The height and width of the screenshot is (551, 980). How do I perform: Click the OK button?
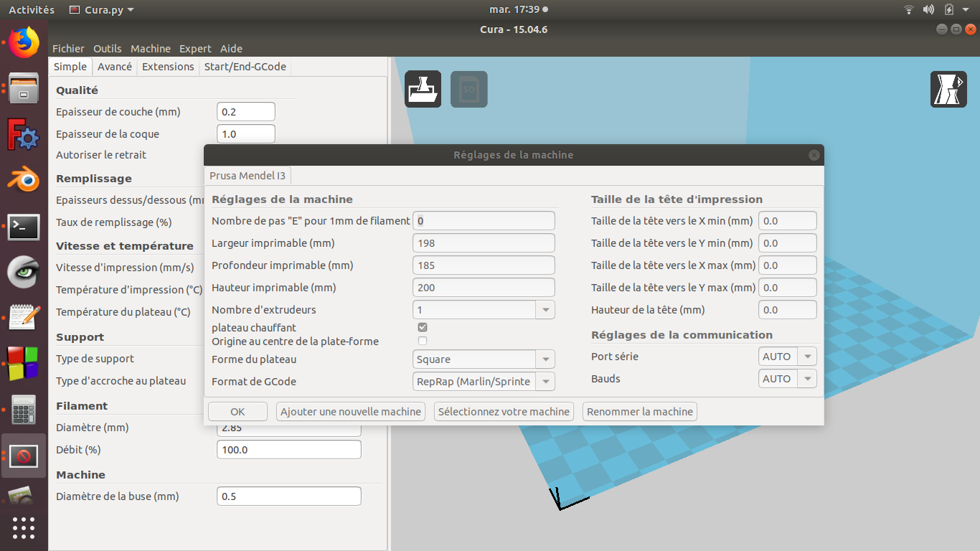click(x=237, y=412)
